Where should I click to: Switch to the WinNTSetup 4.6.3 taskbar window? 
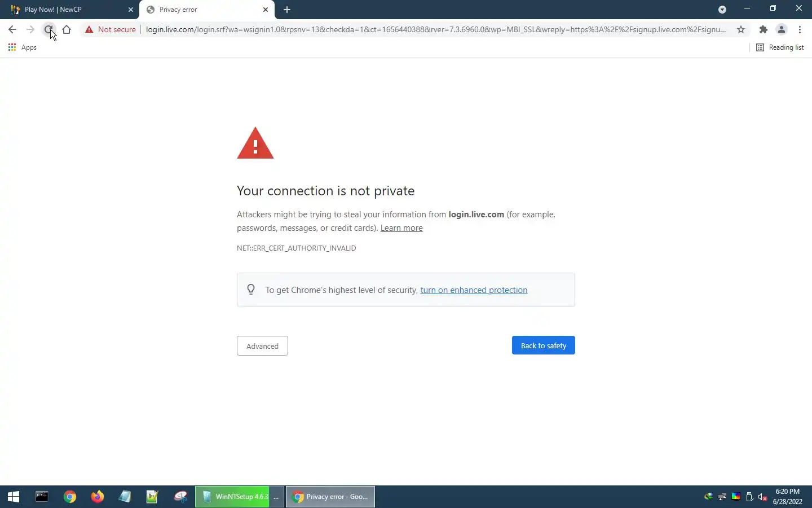[240, 497]
